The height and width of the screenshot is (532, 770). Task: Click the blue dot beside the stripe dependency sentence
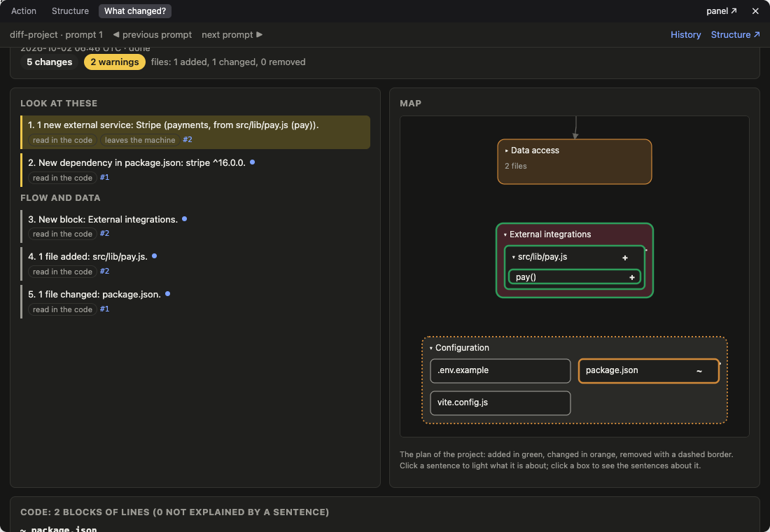coord(253,162)
